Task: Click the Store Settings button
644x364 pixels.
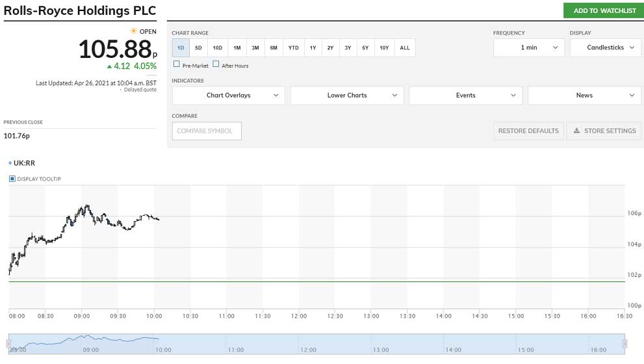Action: (604, 131)
